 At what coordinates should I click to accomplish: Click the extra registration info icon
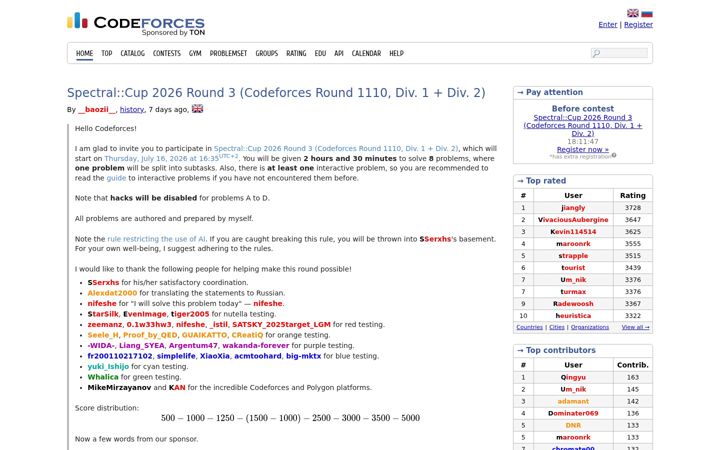point(614,155)
